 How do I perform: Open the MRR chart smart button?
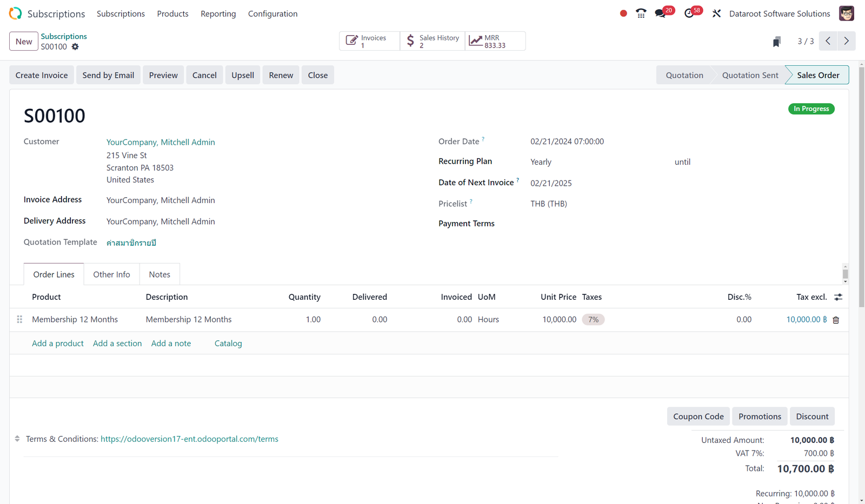pos(495,41)
